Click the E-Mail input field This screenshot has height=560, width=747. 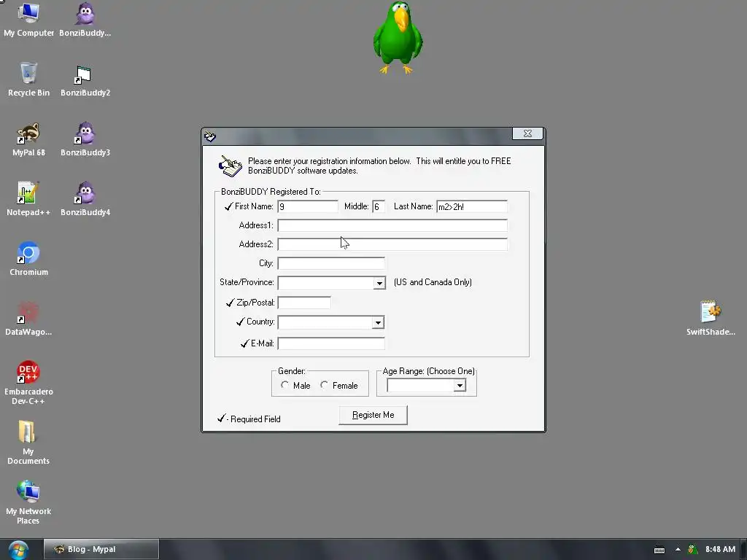(331, 343)
